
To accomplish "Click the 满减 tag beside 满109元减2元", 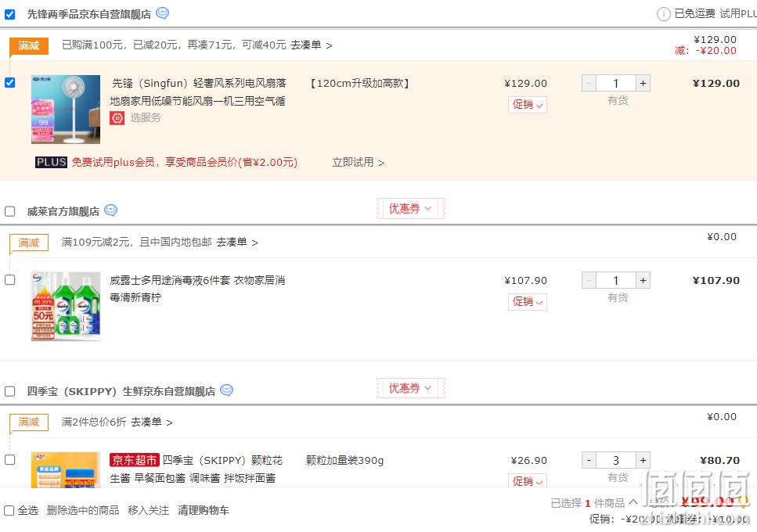I will click(x=29, y=243).
